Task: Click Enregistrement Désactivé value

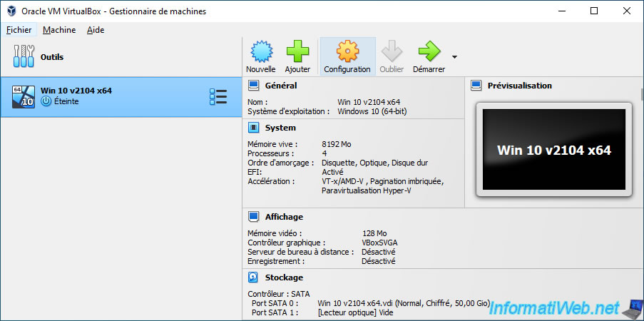Action: [378, 261]
